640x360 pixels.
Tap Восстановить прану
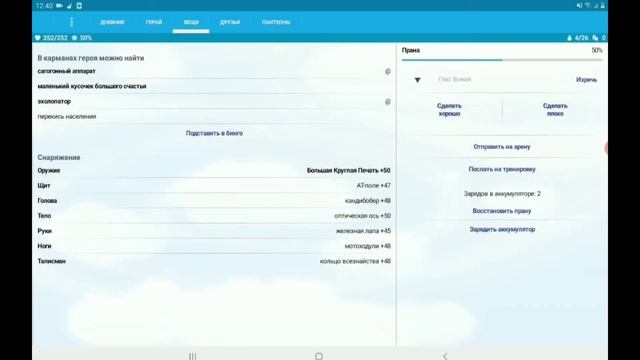(x=502, y=211)
